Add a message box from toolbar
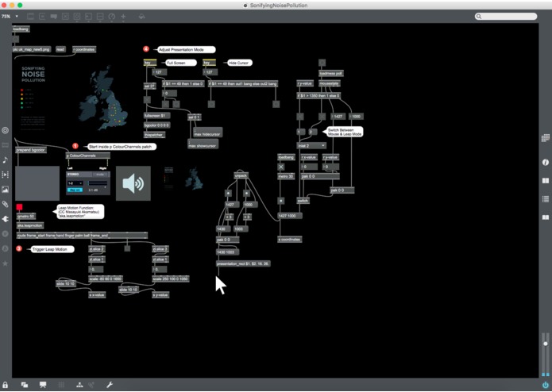 [42, 17]
